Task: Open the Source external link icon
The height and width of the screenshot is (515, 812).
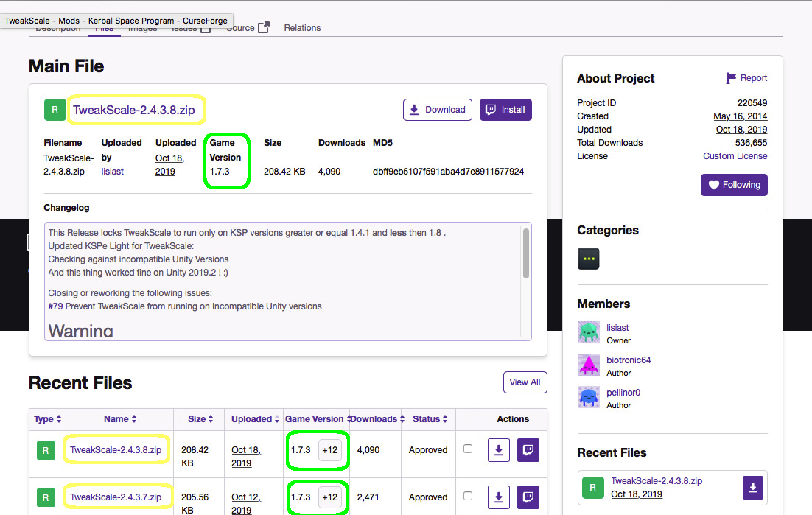Action: click(x=264, y=27)
